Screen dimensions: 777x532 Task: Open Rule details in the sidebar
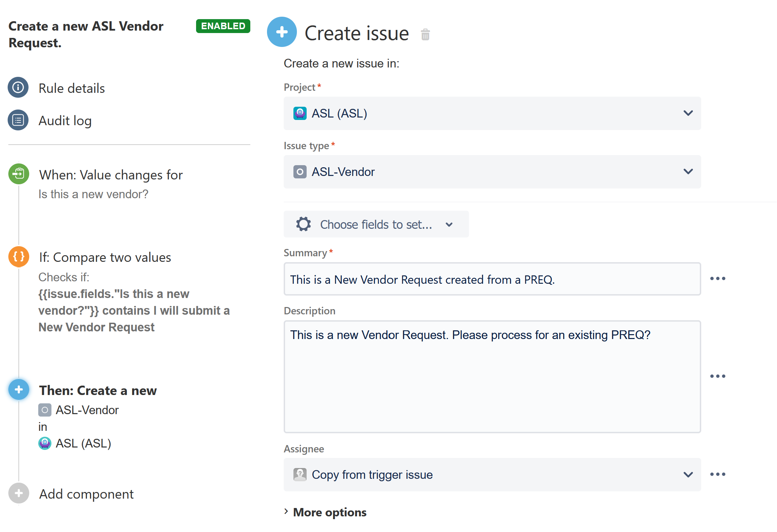click(72, 88)
